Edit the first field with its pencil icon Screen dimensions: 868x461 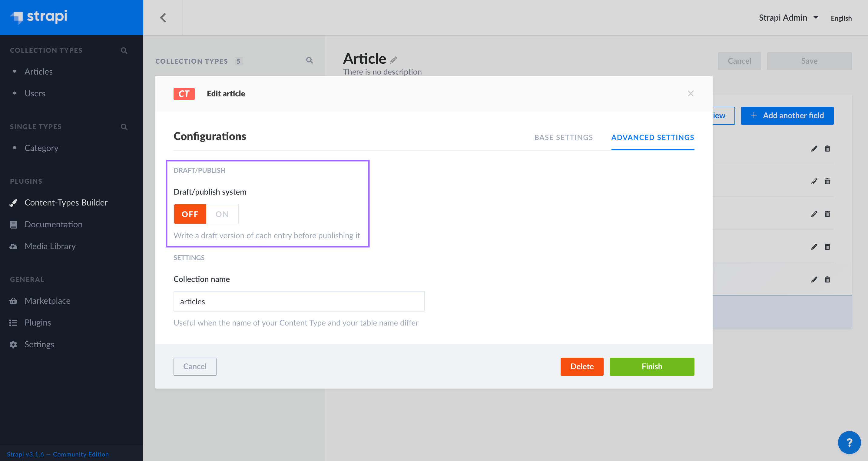tap(814, 149)
